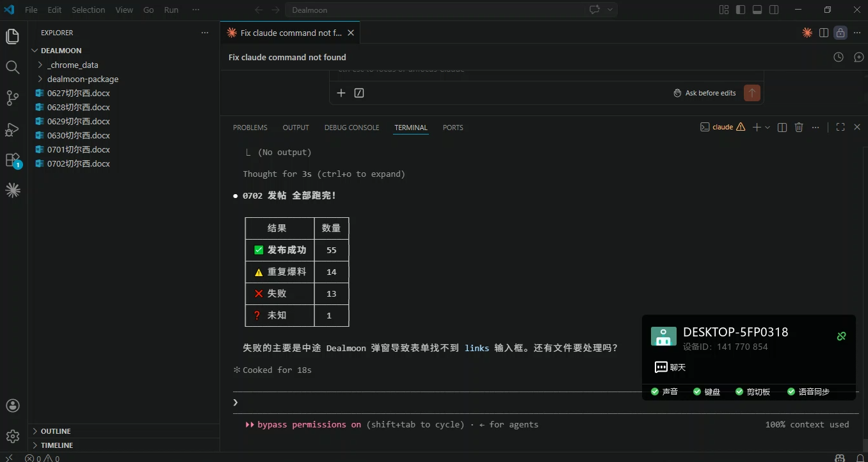This screenshot has width=868, height=462.
Task: Open the title bar overflow menu ellipsis
Action: click(x=196, y=10)
